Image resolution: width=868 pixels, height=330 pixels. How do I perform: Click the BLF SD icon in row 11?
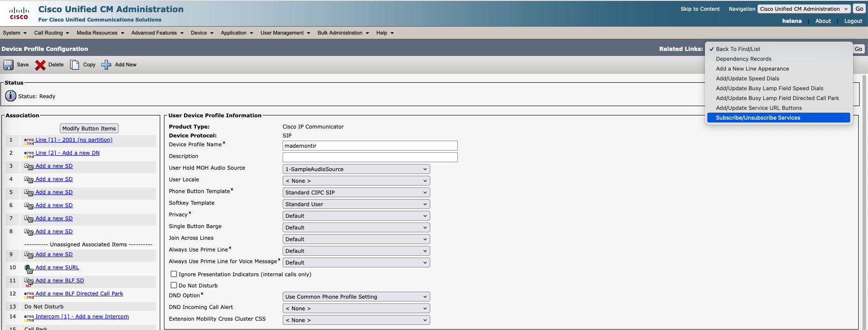29,281
